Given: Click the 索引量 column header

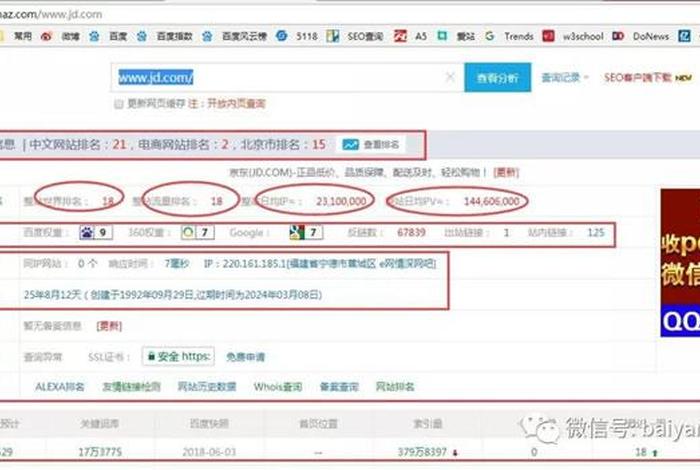Looking at the screenshot, I should (x=427, y=424).
